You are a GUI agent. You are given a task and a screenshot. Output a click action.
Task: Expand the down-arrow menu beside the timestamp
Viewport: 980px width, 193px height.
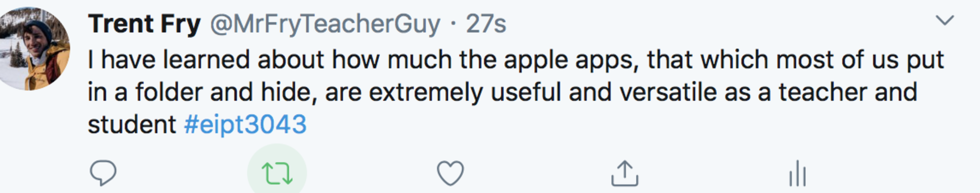[x=945, y=21]
